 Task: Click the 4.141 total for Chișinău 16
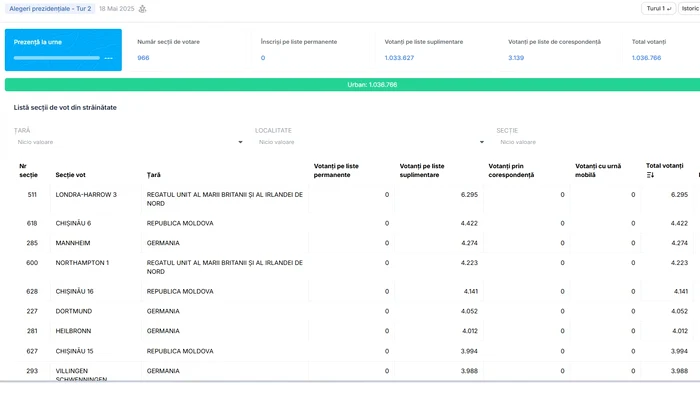tap(681, 291)
